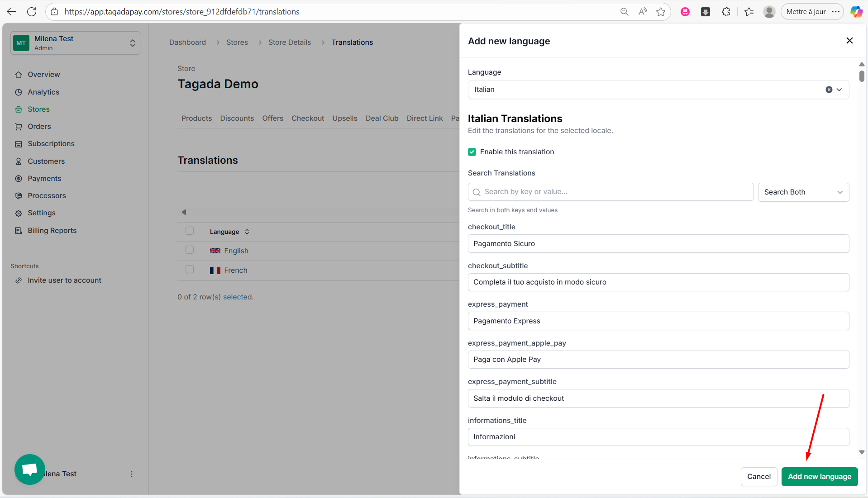Click the panel scrollbar down arrow
This screenshot has width=868, height=498.
[862, 452]
